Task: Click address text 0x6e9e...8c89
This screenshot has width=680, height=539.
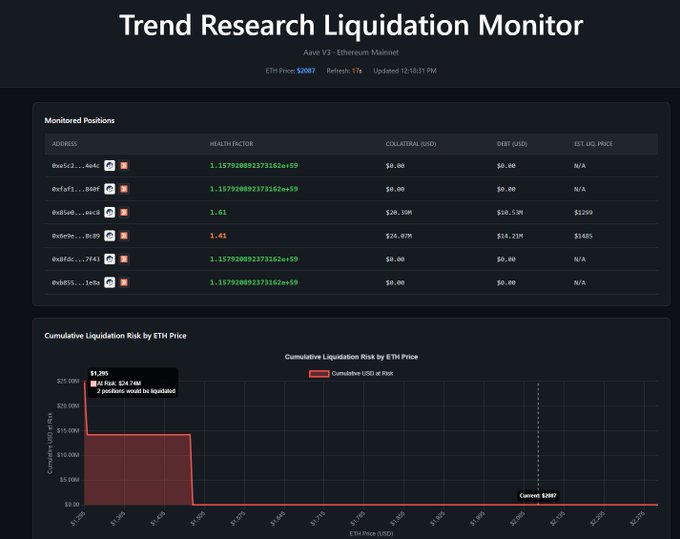Action: pyautogui.click(x=75, y=236)
